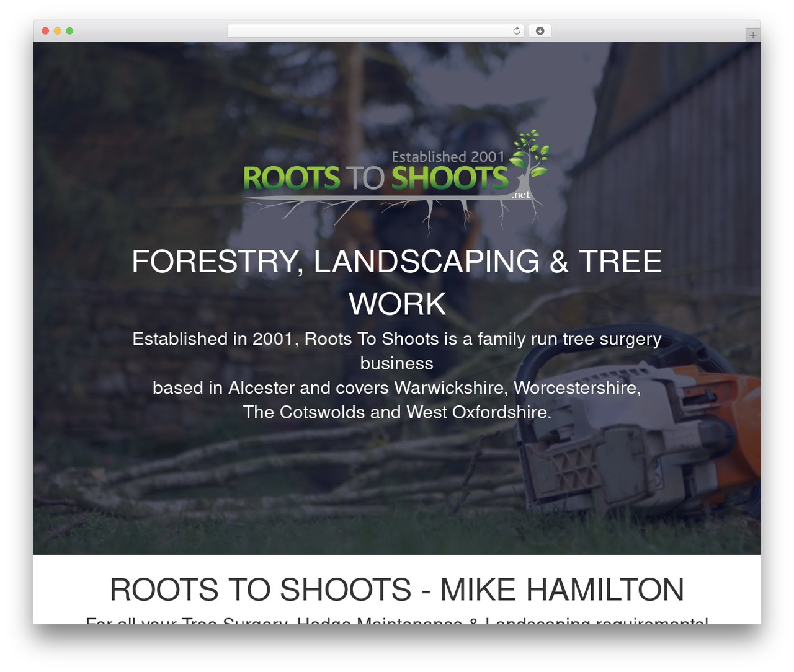The height and width of the screenshot is (672, 794).
Task: Click the Roots To Shoots logo
Action: pyautogui.click(x=396, y=182)
